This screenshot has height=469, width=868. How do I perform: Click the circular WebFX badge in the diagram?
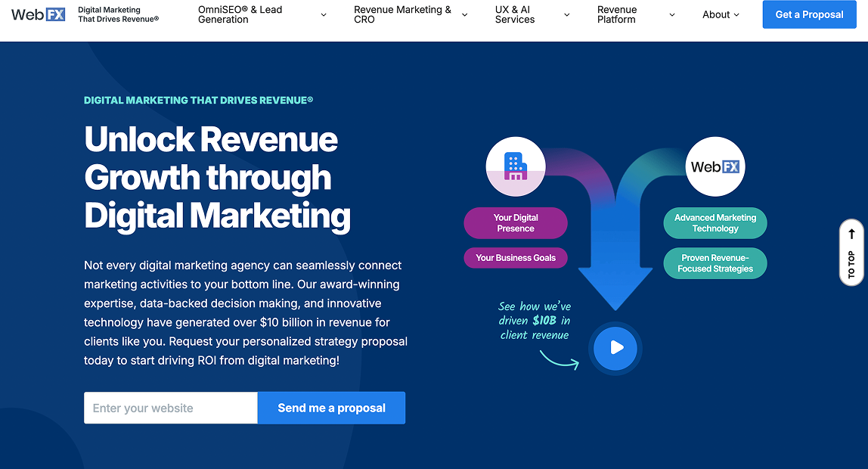click(715, 166)
